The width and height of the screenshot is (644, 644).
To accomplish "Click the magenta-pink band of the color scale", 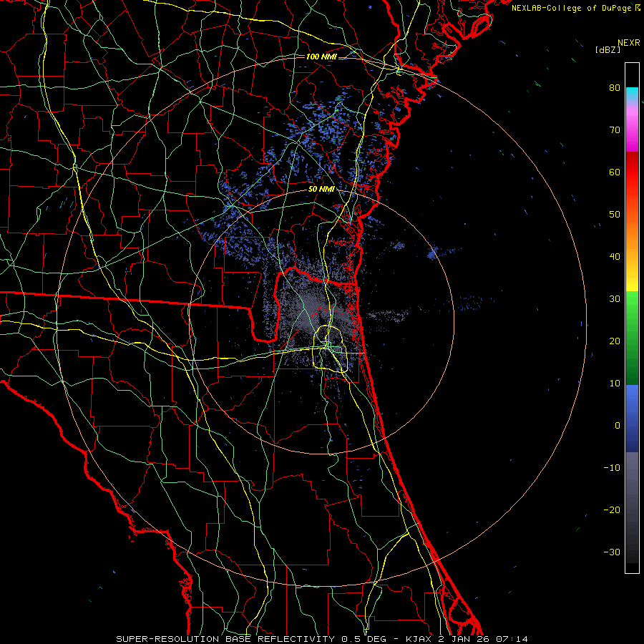I will click(632, 127).
